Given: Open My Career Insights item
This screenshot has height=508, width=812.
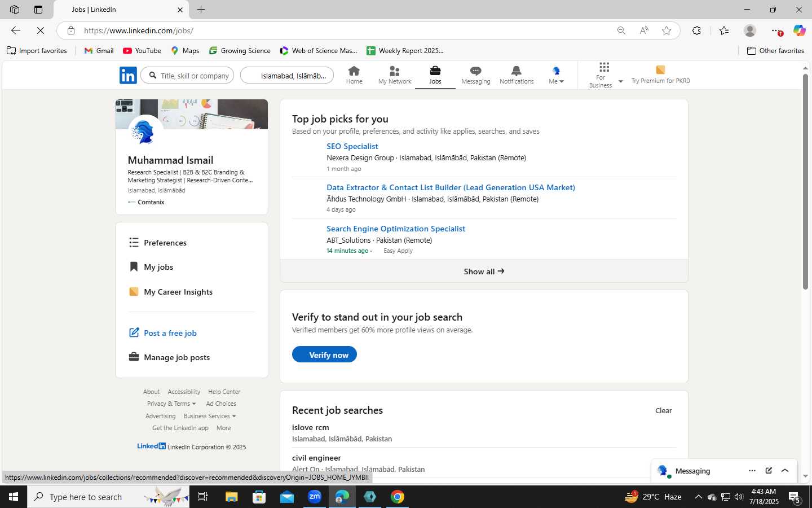Looking at the screenshot, I should (x=171, y=292).
